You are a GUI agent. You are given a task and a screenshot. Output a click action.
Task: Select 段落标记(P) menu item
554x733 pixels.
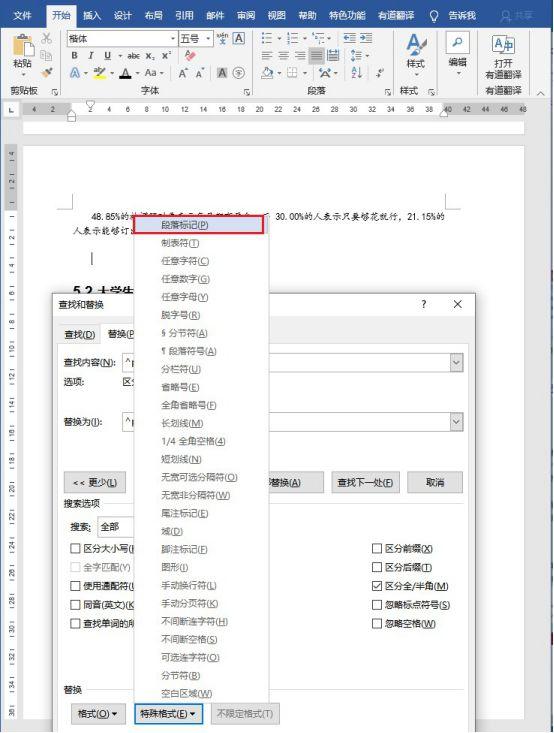[199, 225]
